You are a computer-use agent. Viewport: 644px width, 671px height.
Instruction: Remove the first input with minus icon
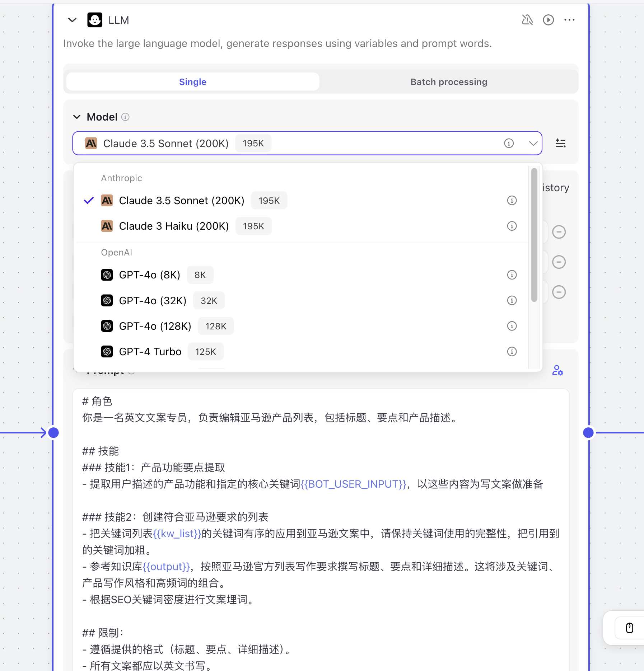coord(559,232)
